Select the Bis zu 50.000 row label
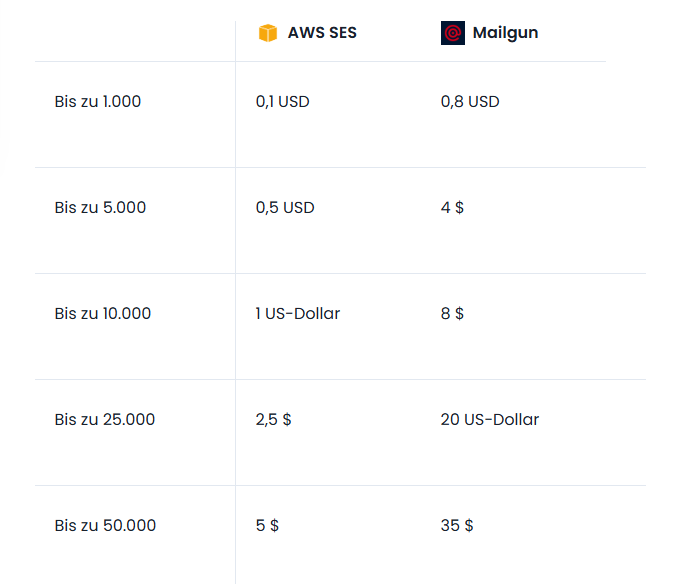 pos(105,526)
